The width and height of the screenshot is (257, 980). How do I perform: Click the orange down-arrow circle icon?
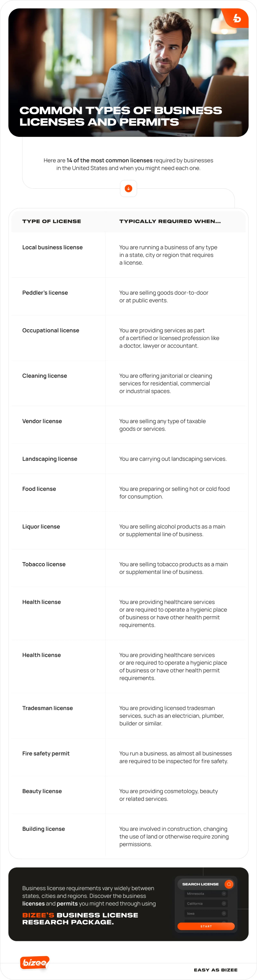click(128, 189)
